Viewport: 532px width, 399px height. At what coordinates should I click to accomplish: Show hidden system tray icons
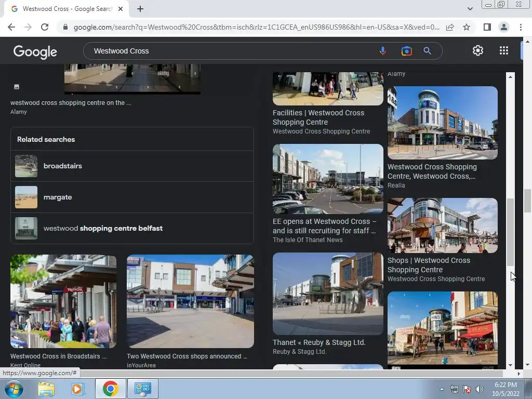[x=442, y=389]
